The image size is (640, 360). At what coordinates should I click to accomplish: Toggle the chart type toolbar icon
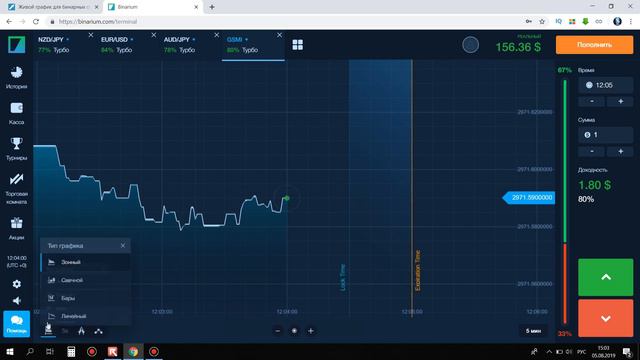click(48, 330)
